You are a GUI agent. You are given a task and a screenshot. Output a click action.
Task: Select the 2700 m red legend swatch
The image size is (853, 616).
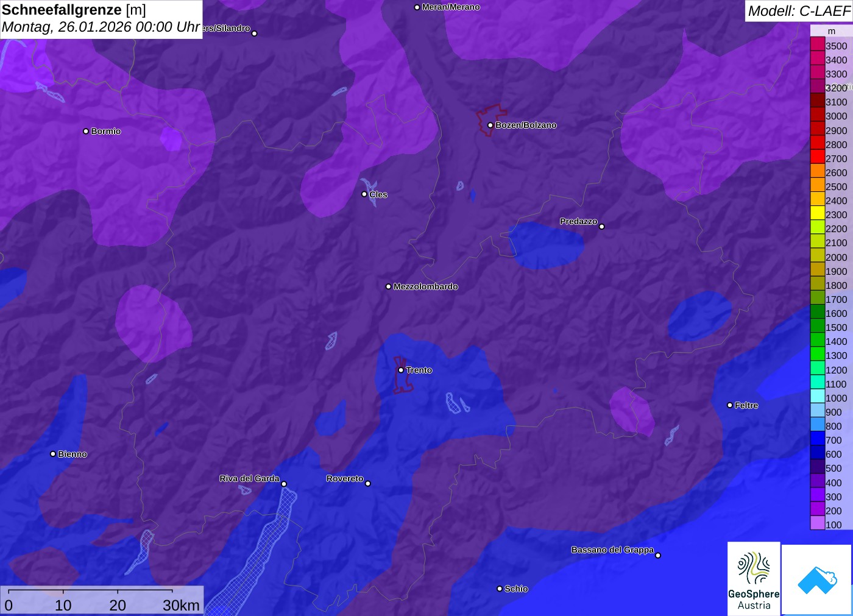click(817, 158)
